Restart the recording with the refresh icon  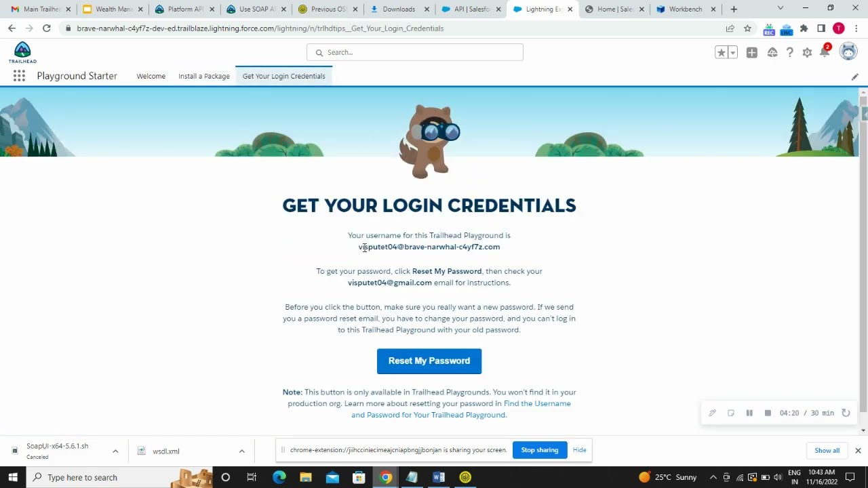846,413
